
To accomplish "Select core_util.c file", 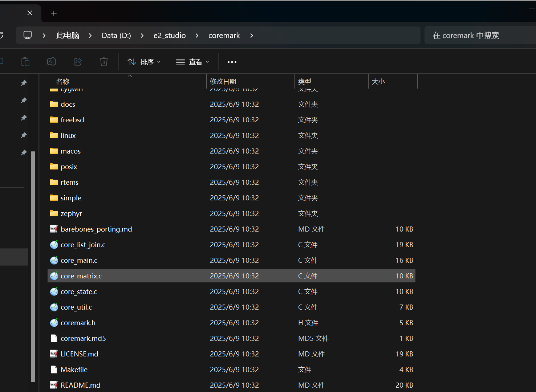I will 76,307.
